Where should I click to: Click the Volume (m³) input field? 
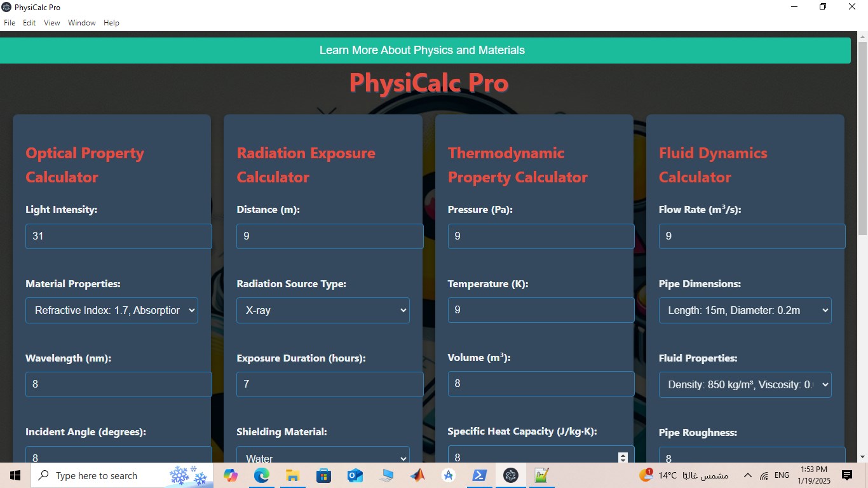click(x=541, y=384)
